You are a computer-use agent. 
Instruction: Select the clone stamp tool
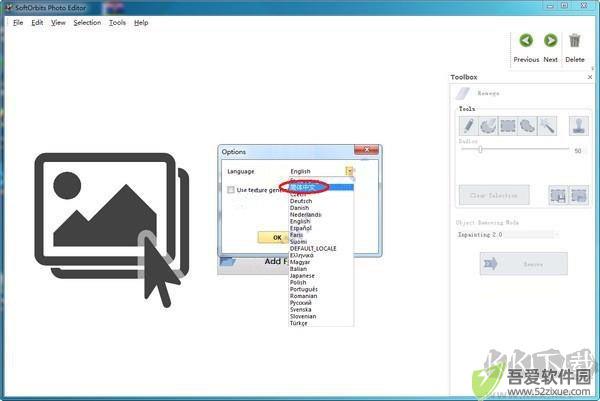pyautogui.click(x=579, y=126)
